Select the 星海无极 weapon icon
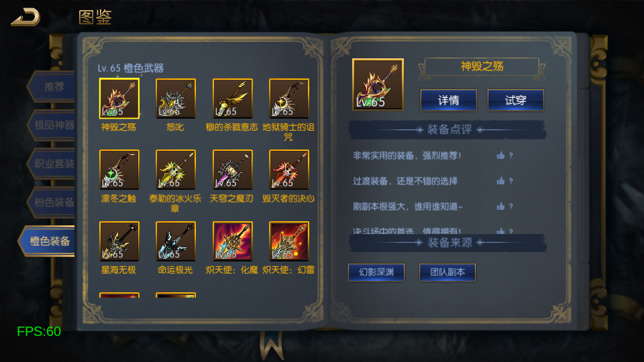Viewport: 644px width, 362px height. tap(119, 241)
